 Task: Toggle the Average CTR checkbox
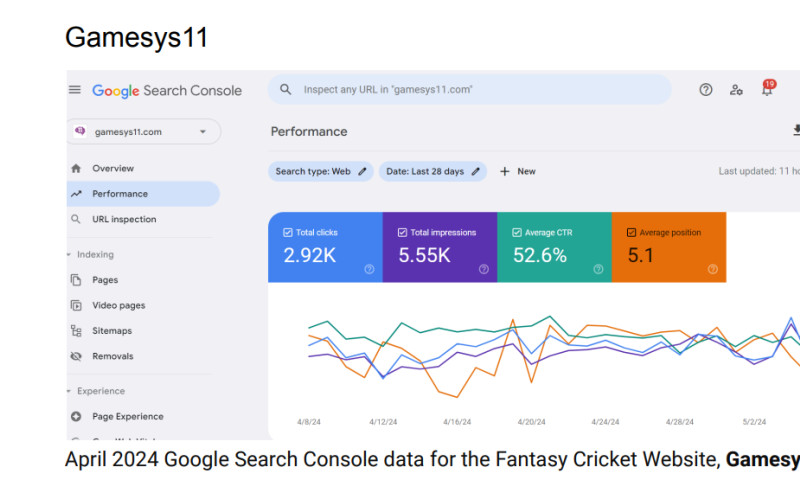pyautogui.click(x=517, y=233)
